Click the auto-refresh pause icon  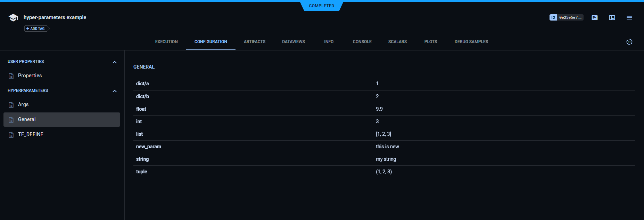pyautogui.click(x=629, y=42)
